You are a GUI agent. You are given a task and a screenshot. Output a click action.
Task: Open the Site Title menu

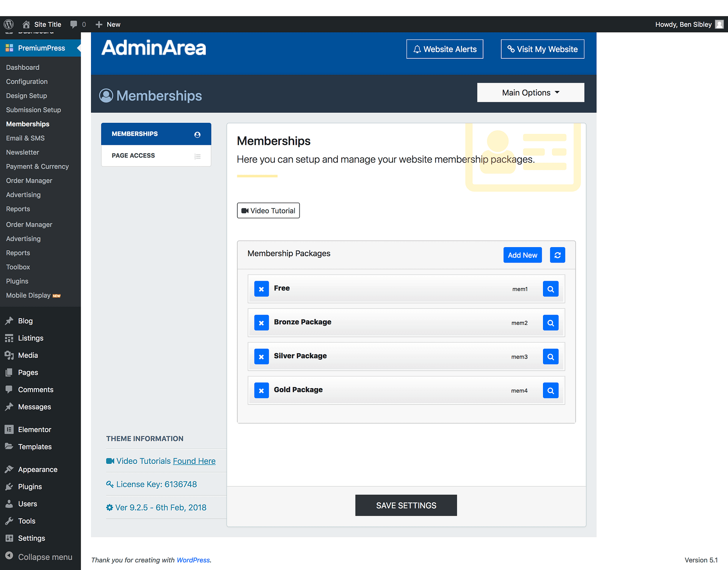[x=42, y=24]
